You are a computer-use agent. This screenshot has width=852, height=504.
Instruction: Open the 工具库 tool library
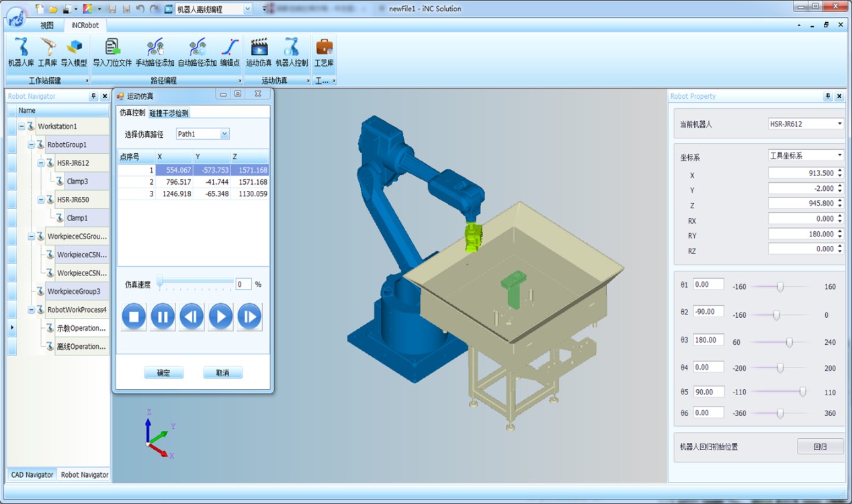tap(48, 52)
